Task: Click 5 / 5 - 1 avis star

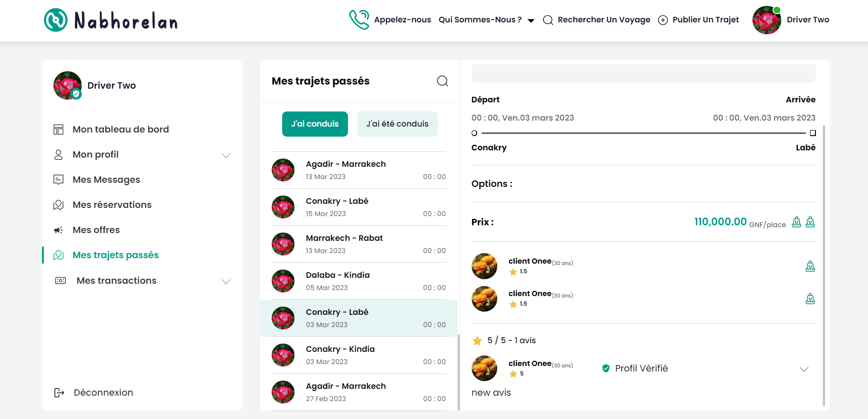Action: click(477, 340)
